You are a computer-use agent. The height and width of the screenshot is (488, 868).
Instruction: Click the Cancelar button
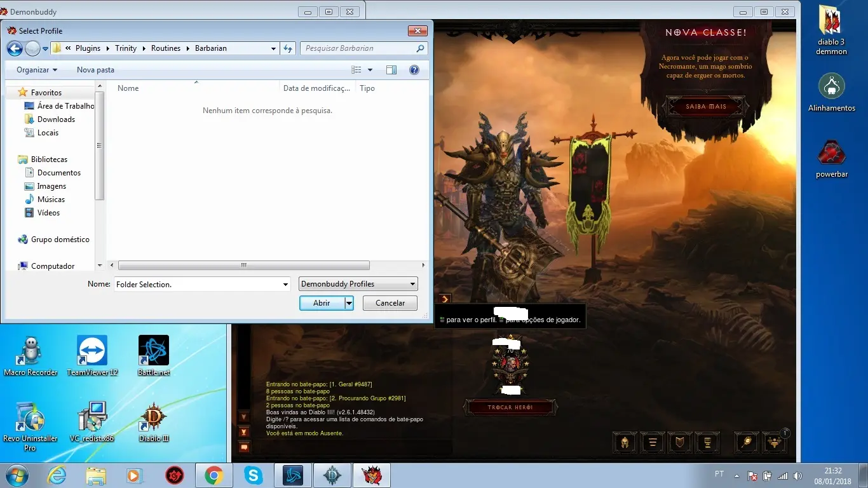(x=390, y=303)
